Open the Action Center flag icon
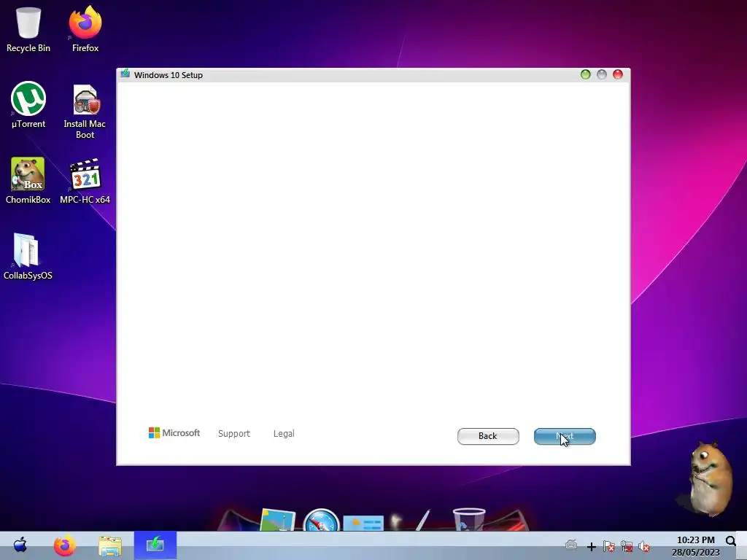The height and width of the screenshot is (560, 747). 608,546
